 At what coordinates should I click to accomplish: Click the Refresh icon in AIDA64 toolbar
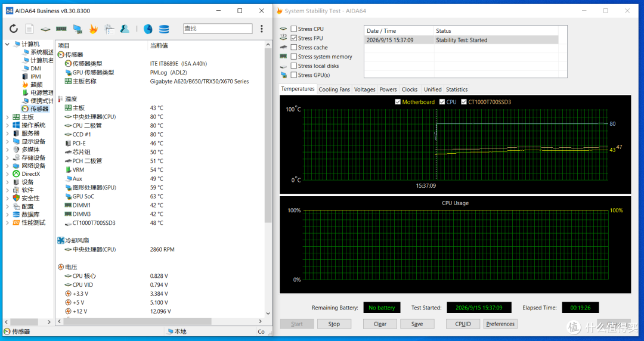pyautogui.click(x=14, y=29)
